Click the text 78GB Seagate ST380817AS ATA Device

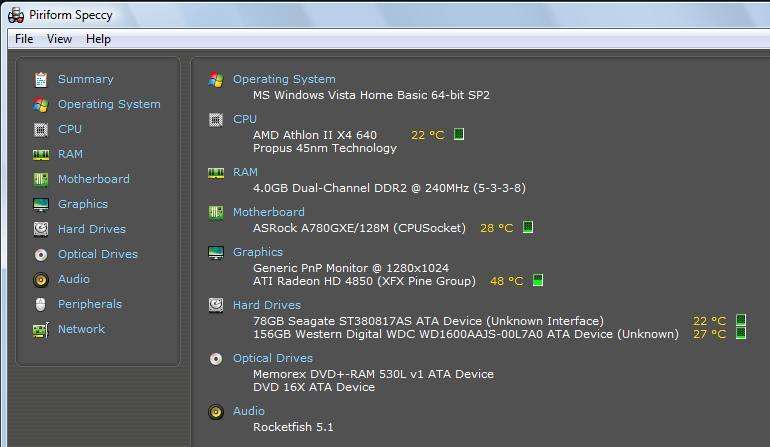(x=367, y=321)
